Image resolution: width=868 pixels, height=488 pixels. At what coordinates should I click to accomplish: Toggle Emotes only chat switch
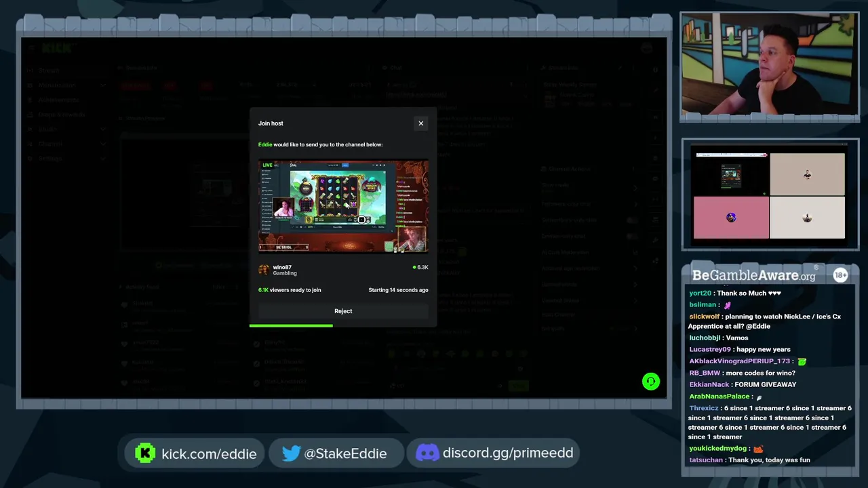click(632, 236)
